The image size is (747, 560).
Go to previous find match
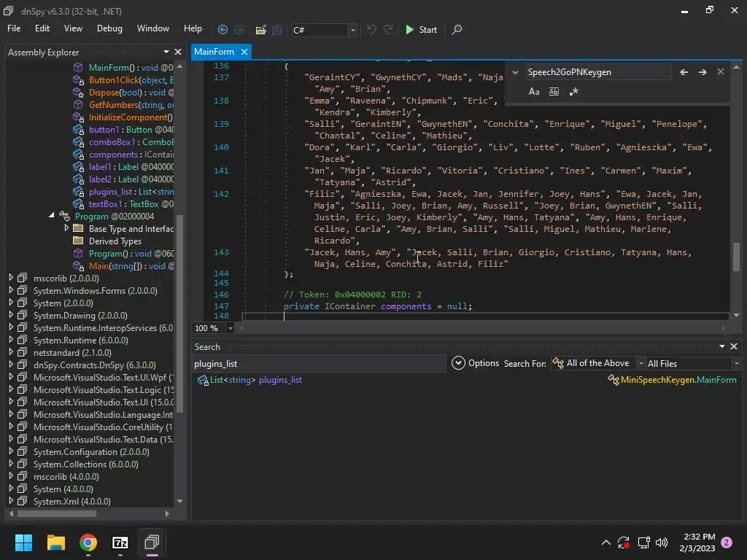point(684,72)
